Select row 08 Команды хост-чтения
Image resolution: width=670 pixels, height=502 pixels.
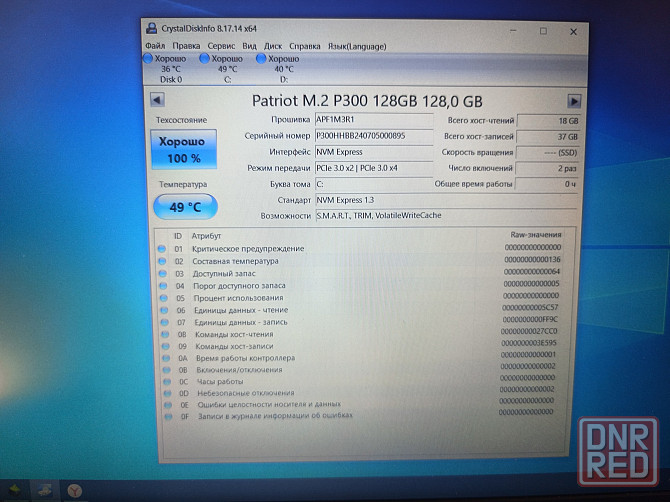pos(359,334)
